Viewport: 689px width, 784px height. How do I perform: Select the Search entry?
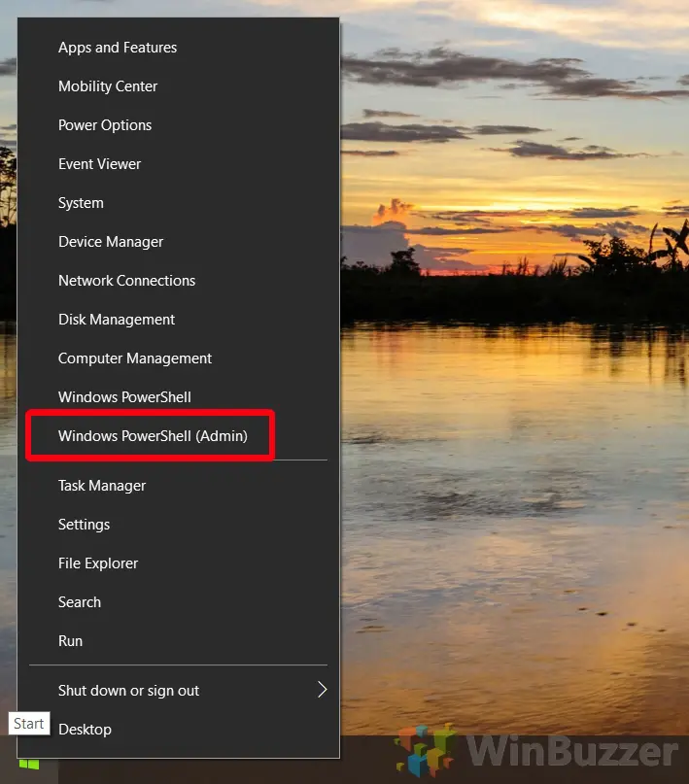[x=178, y=602]
